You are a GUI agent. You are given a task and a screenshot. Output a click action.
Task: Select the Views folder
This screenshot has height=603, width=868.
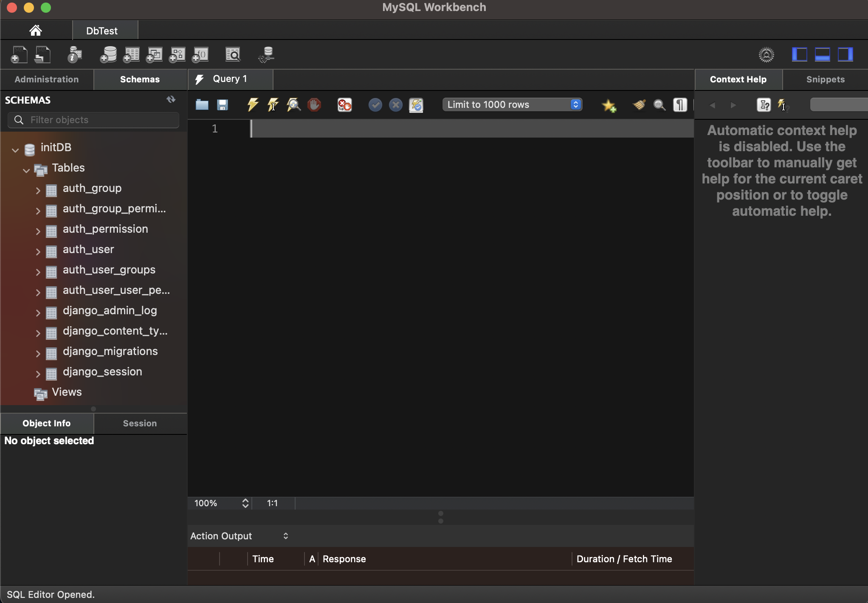click(67, 392)
